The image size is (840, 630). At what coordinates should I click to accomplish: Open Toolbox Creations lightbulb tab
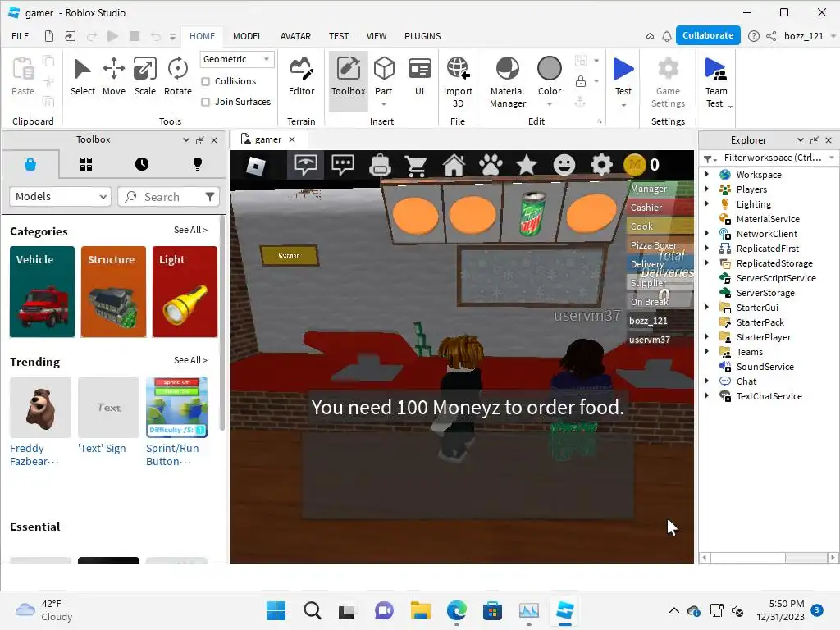[x=197, y=164]
